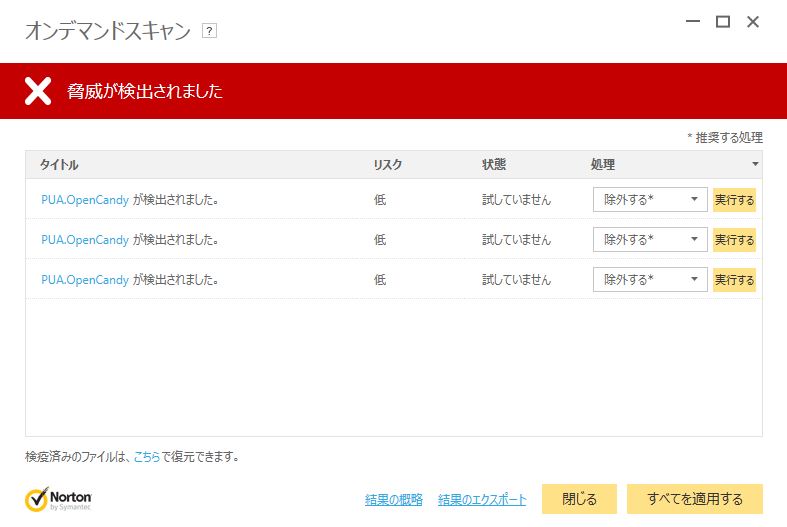This screenshot has width=787, height=527.
Task: Open the 結果のエクスポート link
Action: 482,499
